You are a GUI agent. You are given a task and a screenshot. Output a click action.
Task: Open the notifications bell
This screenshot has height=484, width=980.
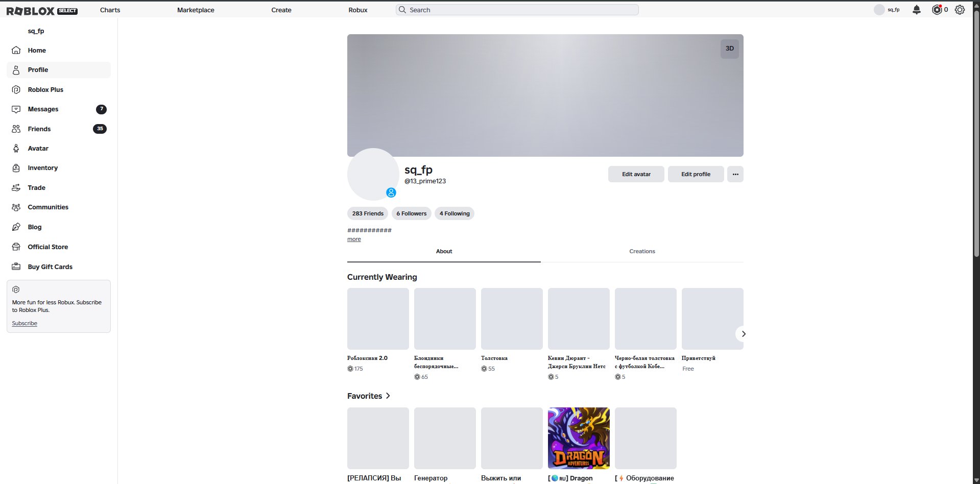click(x=917, y=10)
